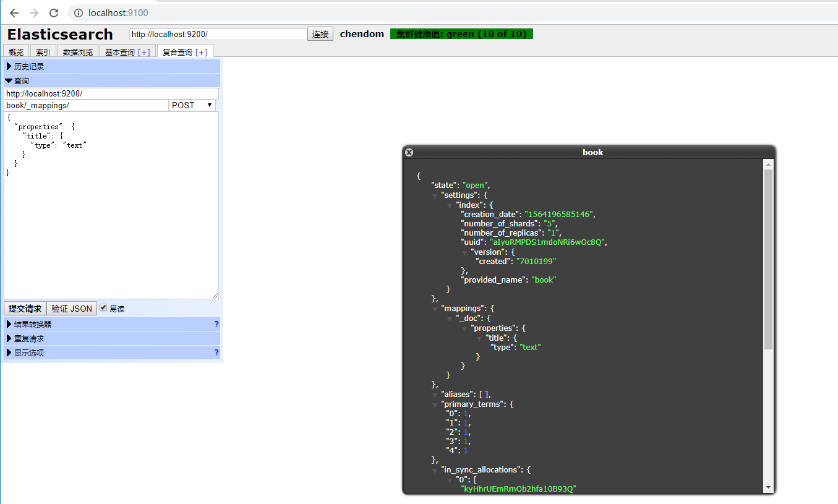
Task: Click the "number_of_shards": "5" line
Action: coord(510,224)
